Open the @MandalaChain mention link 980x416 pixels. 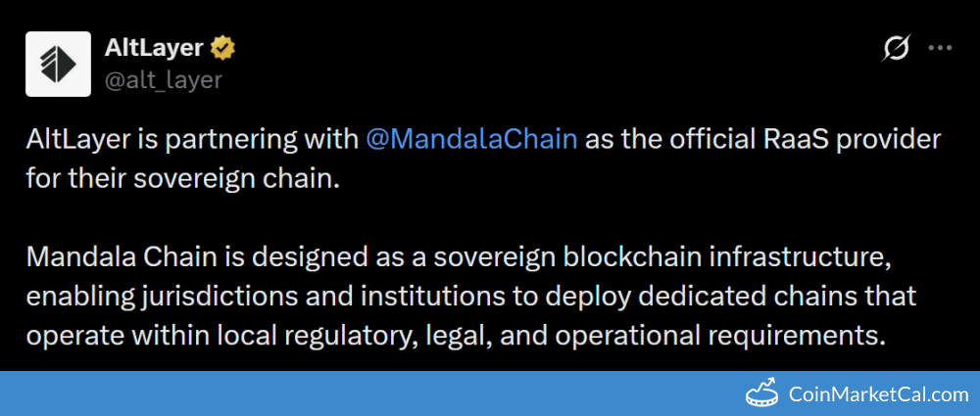tap(470, 140)
